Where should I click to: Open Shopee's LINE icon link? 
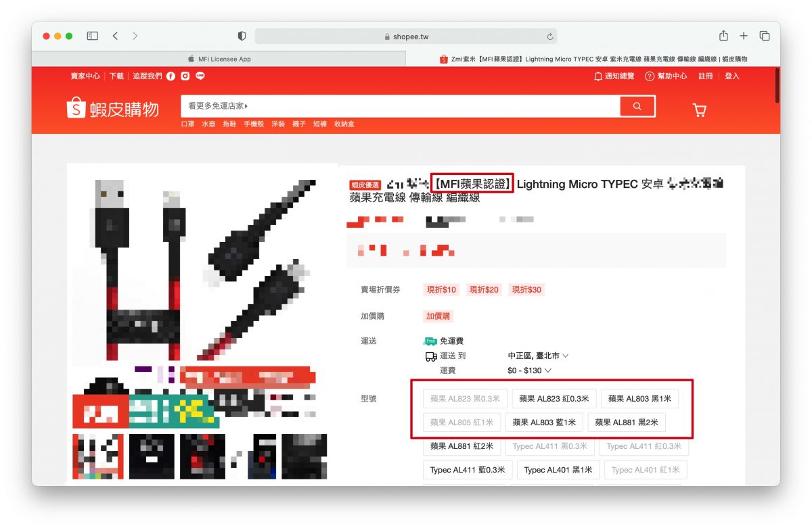point(199,76)
